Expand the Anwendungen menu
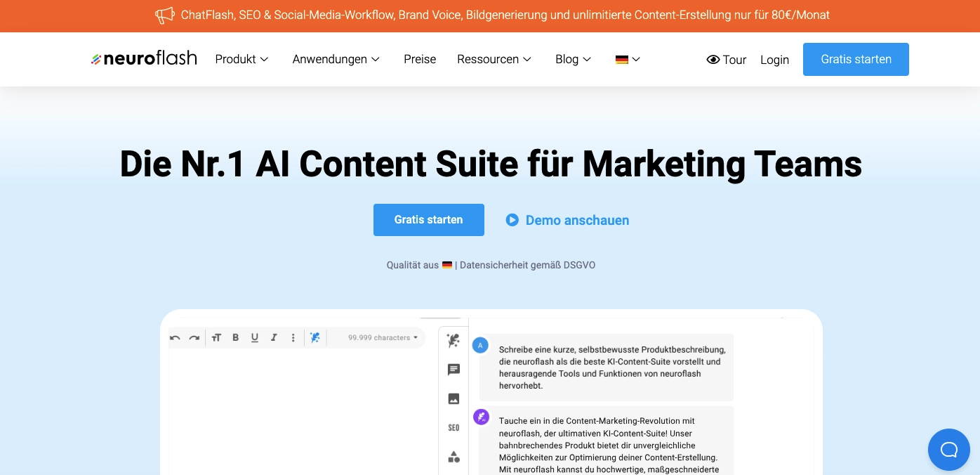980x475 pixels. [336, 60]
